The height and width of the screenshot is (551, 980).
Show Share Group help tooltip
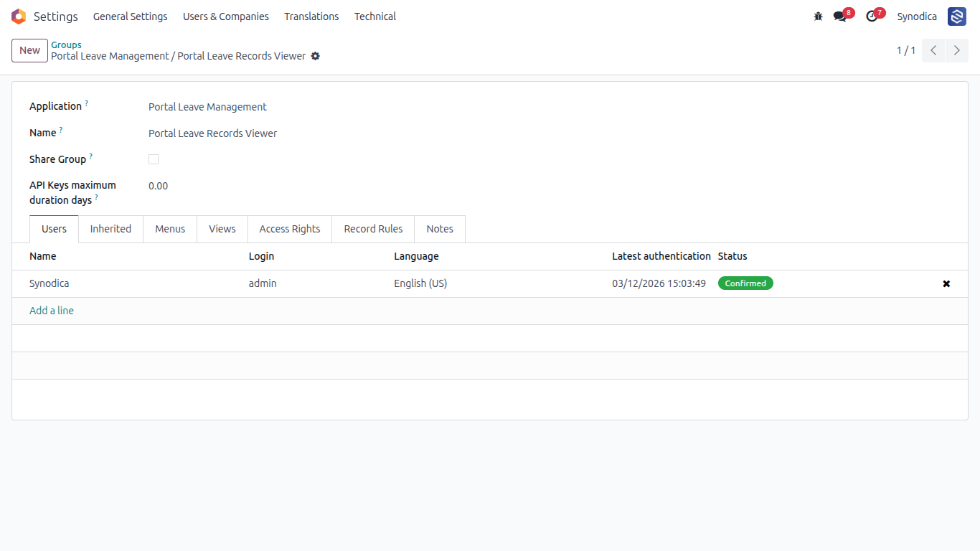pos(91,156)
